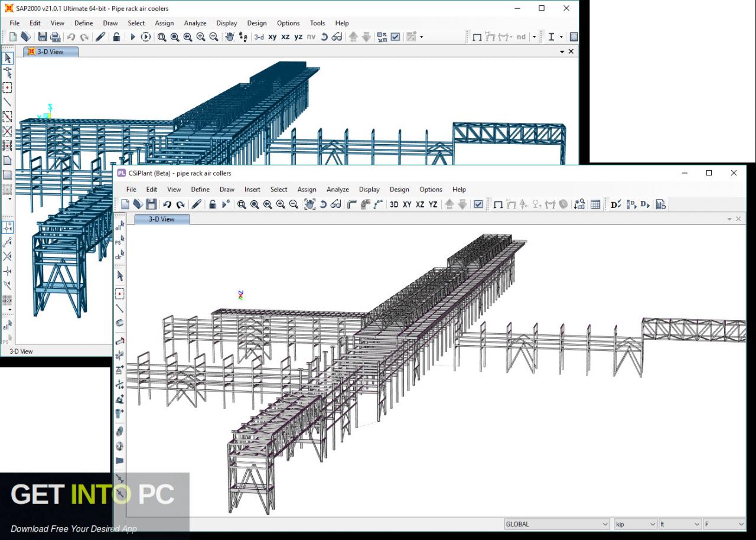Click Print icon in SAP2000 toolbar
The image size is (756, 540).
pyautogui.click(x=56, y=37)
